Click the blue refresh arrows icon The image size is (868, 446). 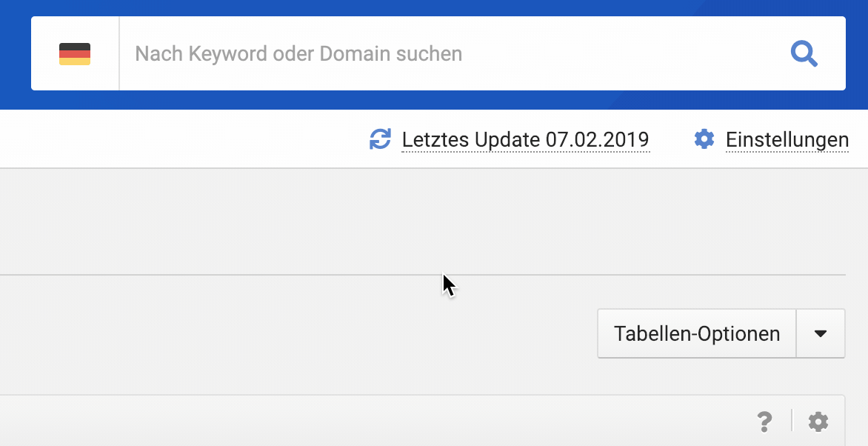(380, 139)
